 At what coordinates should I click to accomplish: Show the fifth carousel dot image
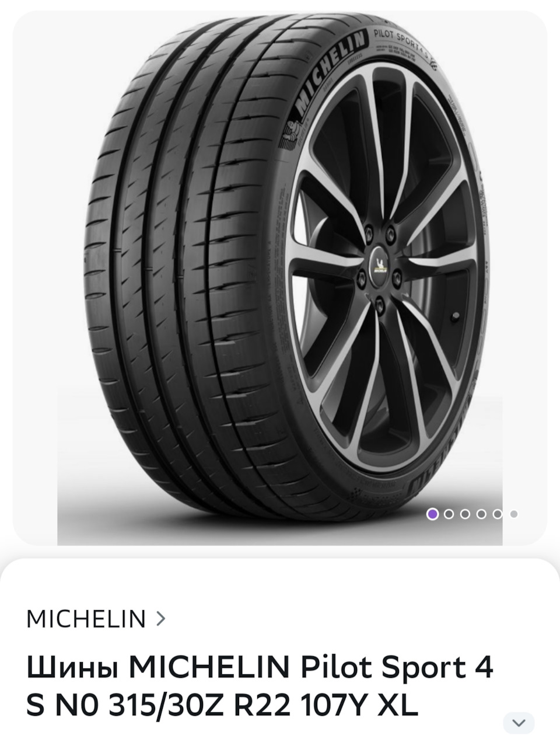click(498, 514)
